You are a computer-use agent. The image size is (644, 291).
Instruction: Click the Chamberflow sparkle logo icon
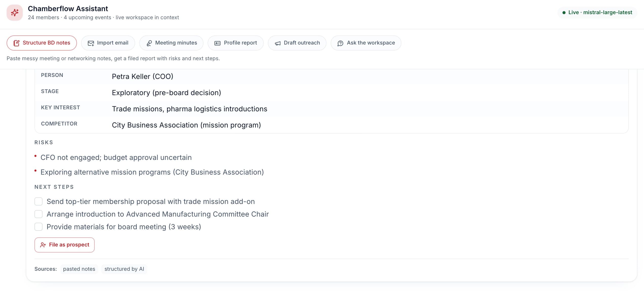(x=15, y=12)
